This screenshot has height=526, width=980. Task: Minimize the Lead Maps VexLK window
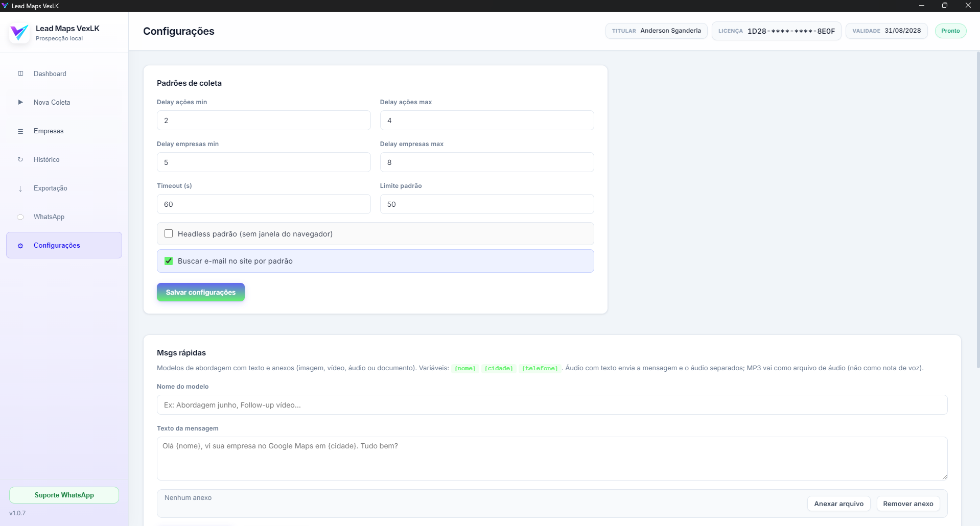922,6
